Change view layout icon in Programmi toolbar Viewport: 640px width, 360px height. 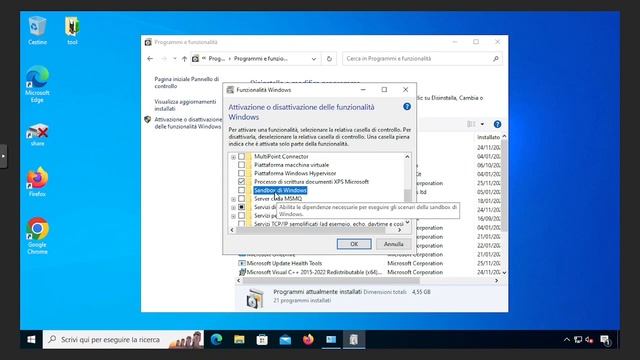[x=471, y=124]
